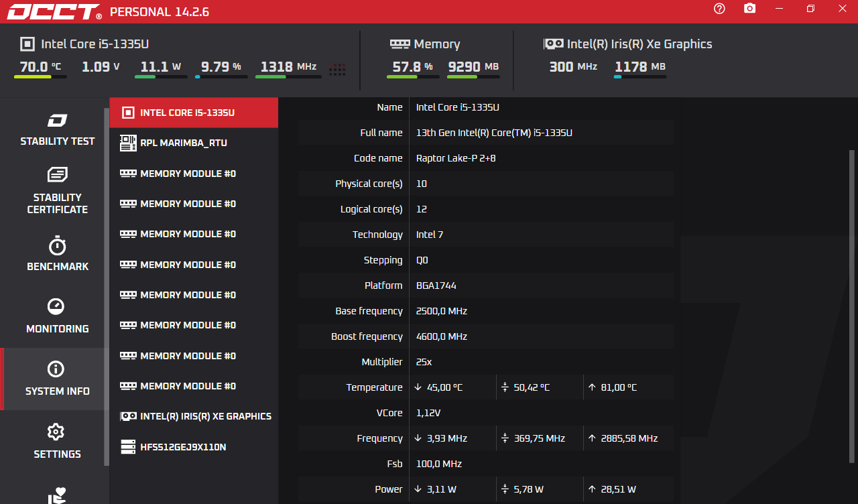Open the Settings section
This screenshot has height=504, width=858.
pos(58,441)
